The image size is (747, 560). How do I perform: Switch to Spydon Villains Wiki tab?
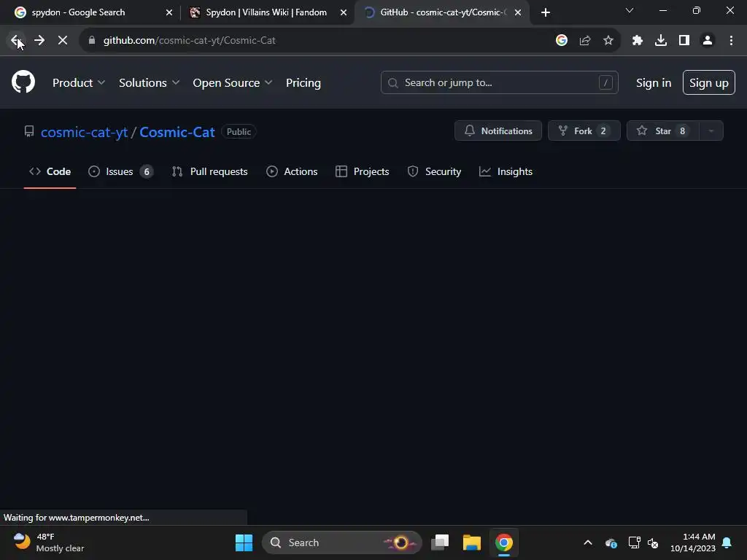(x=267, y=12)
